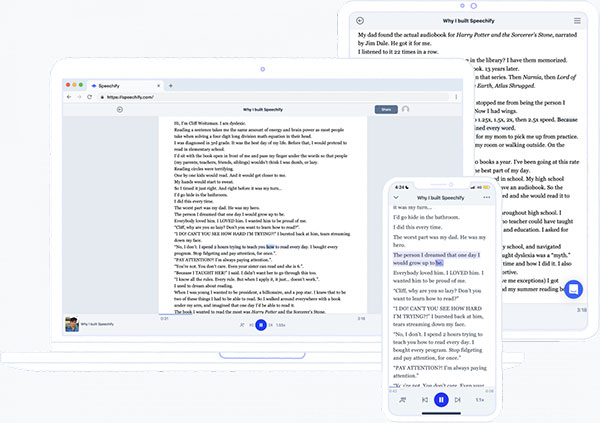600x423 pixels.
Task: Open the voice selector icon on the phone
Action: click(x=403, y=400)
